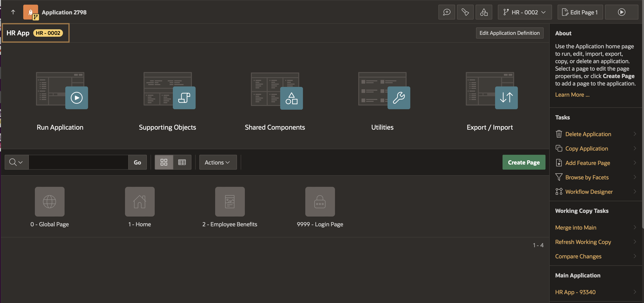Click the tag icon in top toolbar
The image size is (644, 303).
pos(465,12)
